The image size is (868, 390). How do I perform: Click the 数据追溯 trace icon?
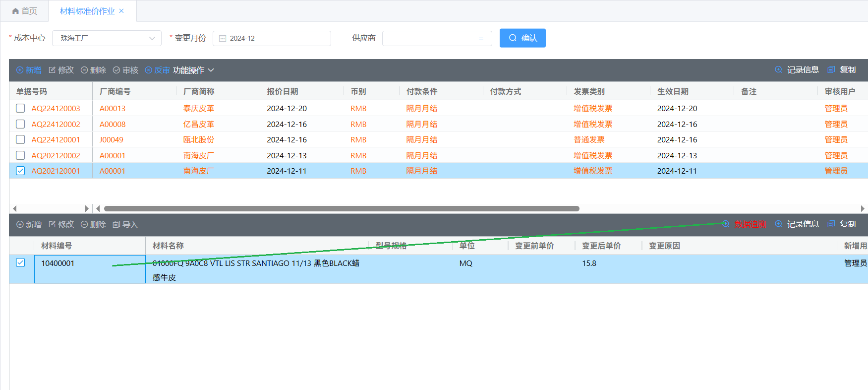[726, 224]
